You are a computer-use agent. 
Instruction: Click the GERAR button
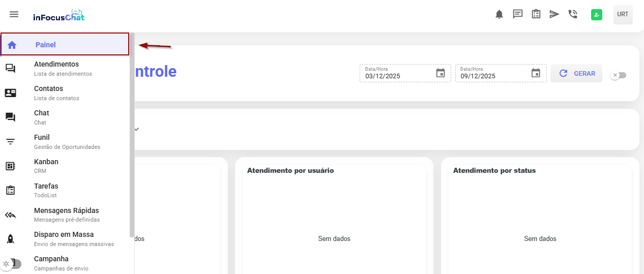click(576, 73)
